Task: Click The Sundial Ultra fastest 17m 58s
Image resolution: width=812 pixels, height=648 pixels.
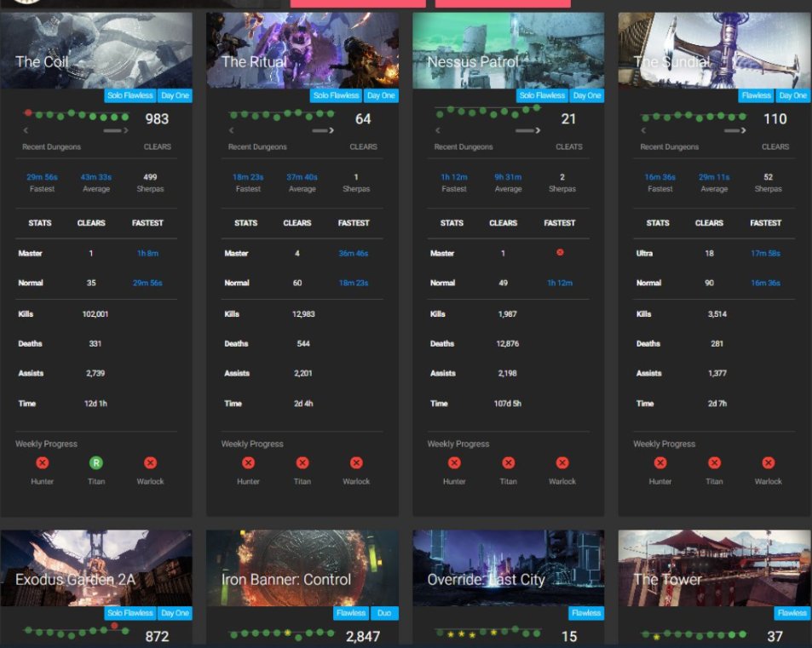Action: tap(765, 254)
